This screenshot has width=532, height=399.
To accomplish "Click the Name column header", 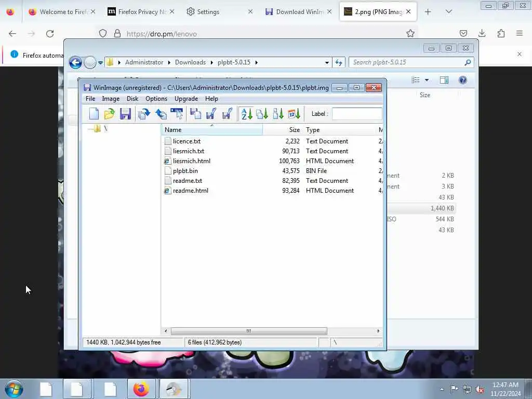I will 212,130.
